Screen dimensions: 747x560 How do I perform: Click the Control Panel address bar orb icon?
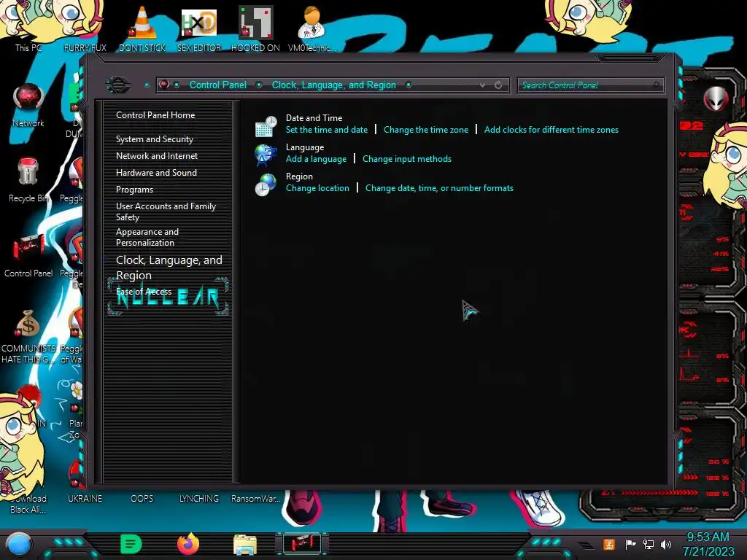[164, 85]
